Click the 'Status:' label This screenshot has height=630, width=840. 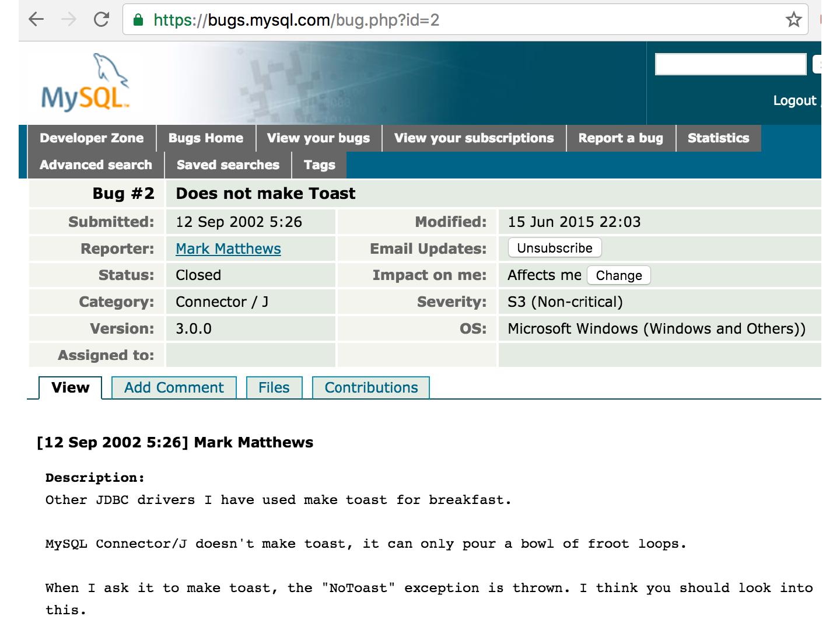pyautogui.click(x=127, y=275)
